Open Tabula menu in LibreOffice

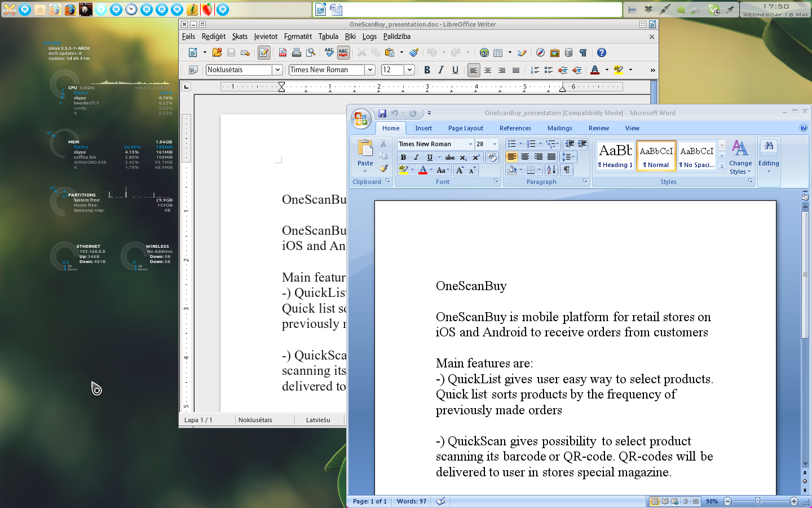328,36
